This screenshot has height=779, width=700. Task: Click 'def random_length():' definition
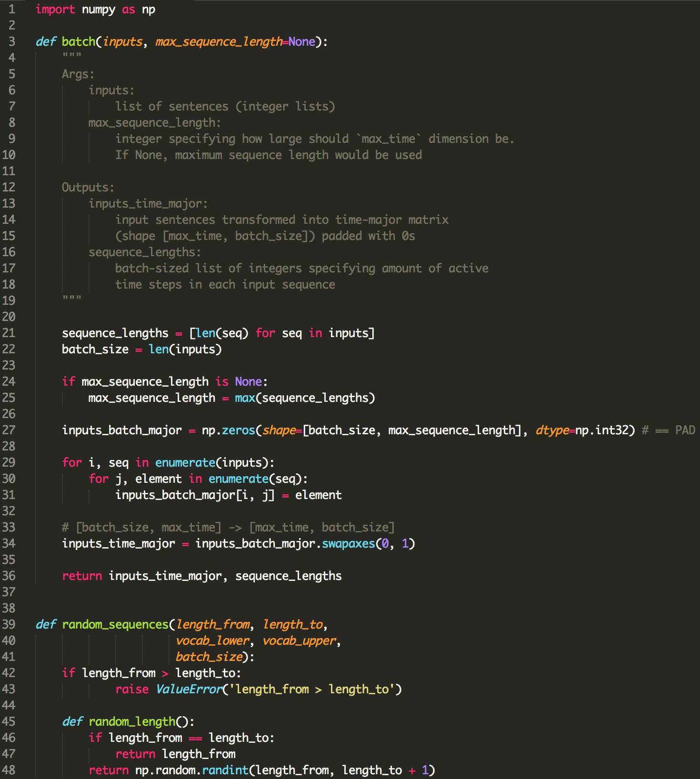tap(128, 721)
